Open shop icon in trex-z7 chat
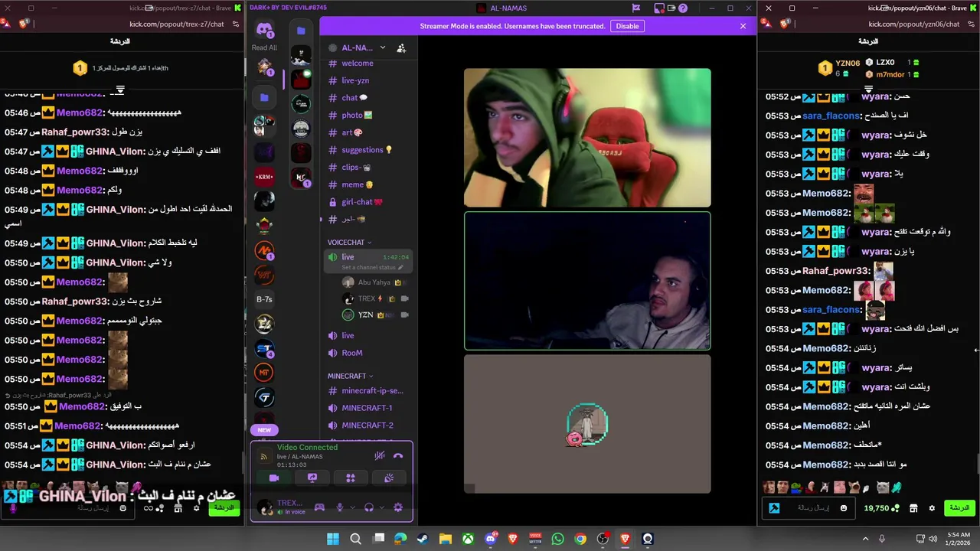This screenshot has width=980, height=551. click(178, 508)
